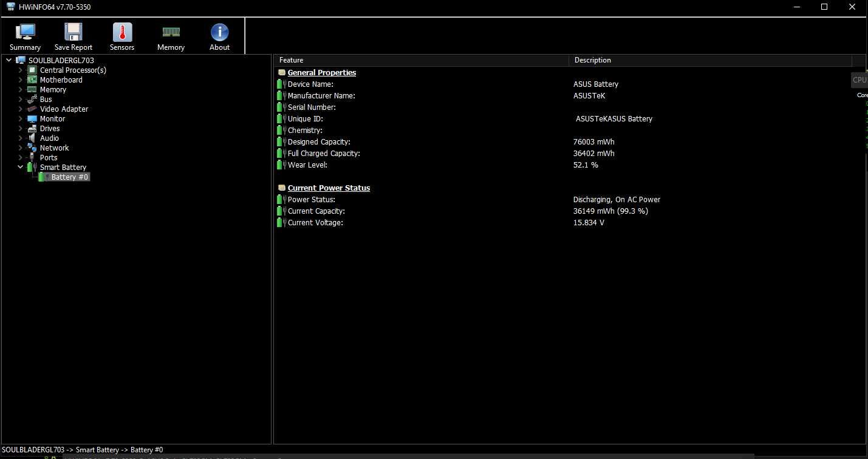Click the Save Report floppy icon

[x=73, y=32]
